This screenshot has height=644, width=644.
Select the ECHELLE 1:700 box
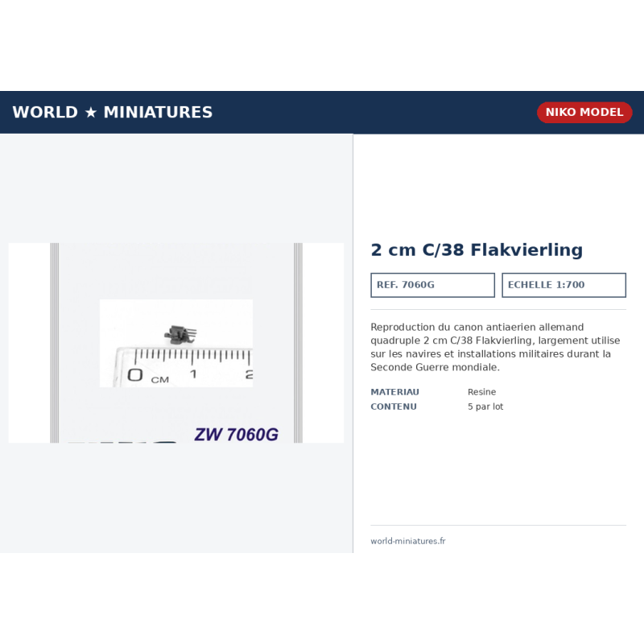pos(564,285)
